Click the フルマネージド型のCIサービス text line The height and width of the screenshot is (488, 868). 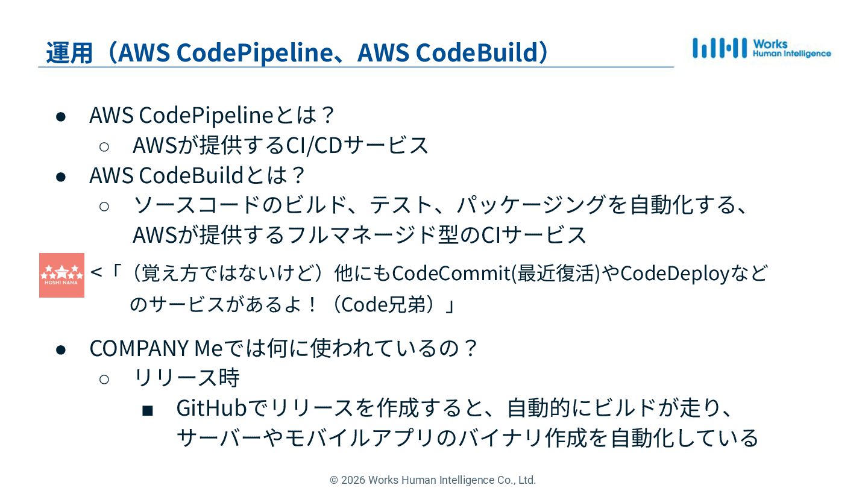tap(359, 235)
